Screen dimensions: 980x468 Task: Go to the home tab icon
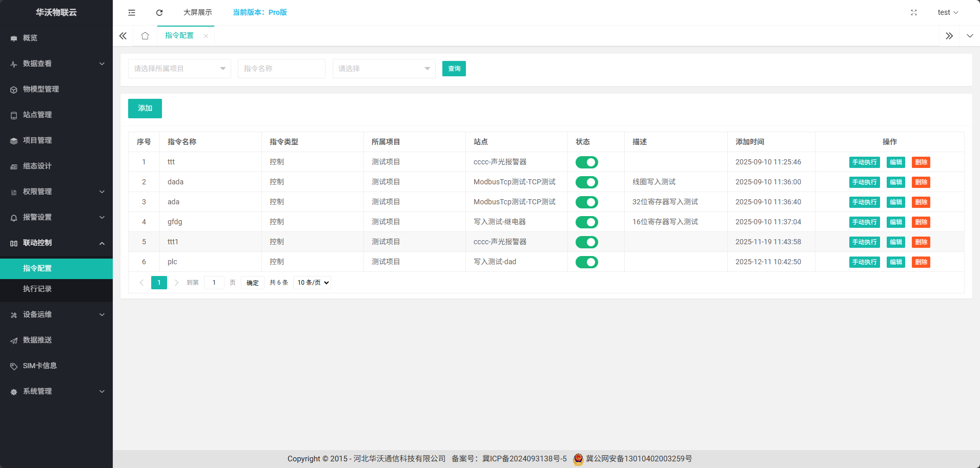(145, 36)
